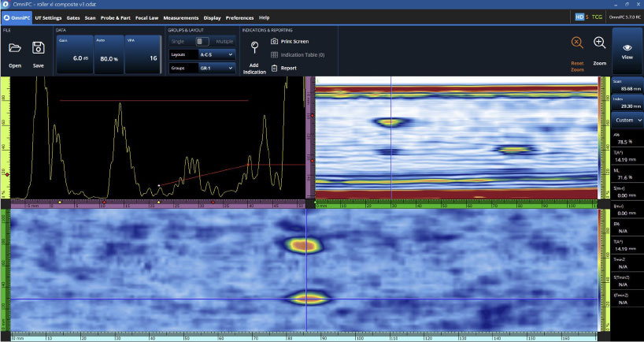
Task: Click the View eye icon button
Action: 627,48
